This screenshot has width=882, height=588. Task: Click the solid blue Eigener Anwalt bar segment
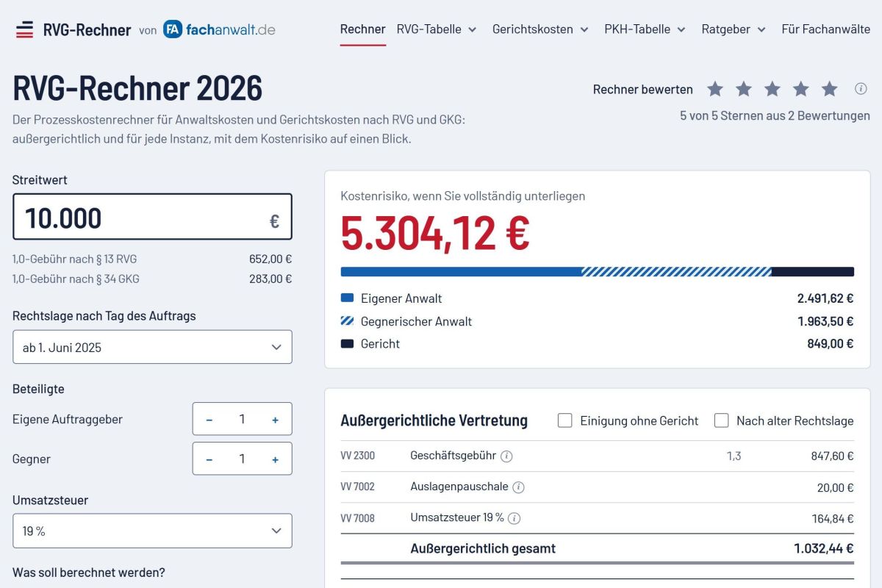click(x=461, y=272)
